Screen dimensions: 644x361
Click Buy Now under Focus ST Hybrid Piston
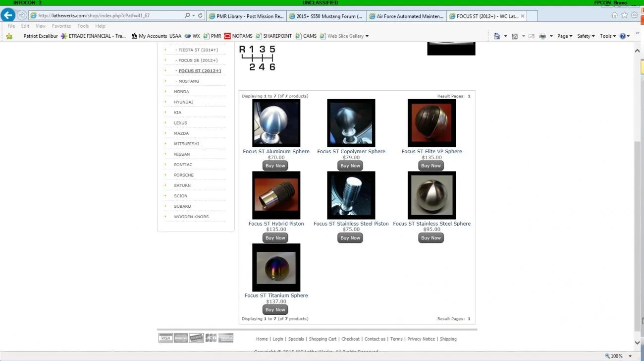pos(275,238)
